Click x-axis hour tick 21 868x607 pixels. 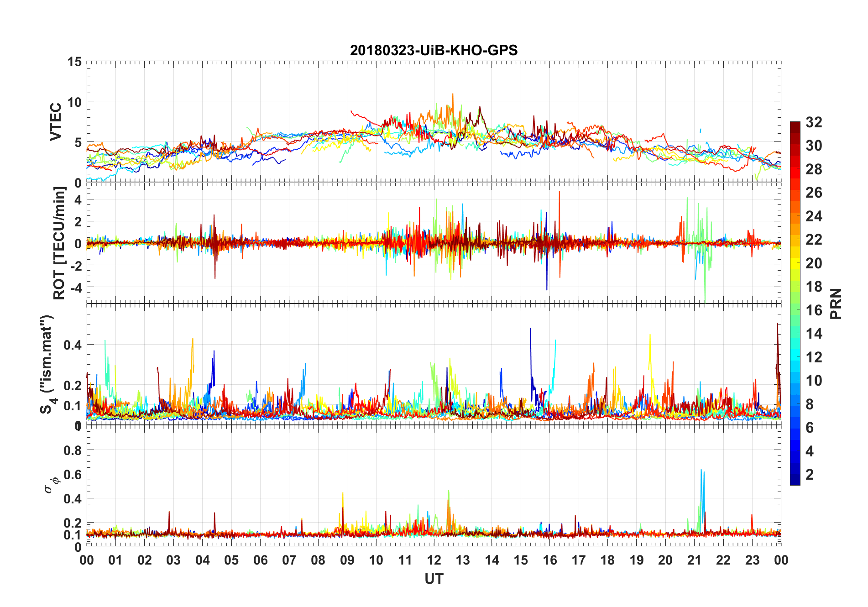(694, 560)
